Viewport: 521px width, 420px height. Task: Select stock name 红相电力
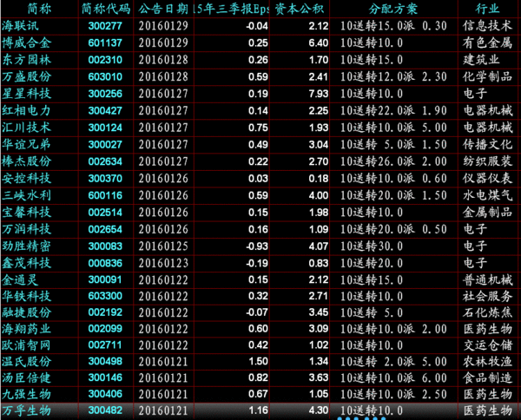tap(27, 110)
